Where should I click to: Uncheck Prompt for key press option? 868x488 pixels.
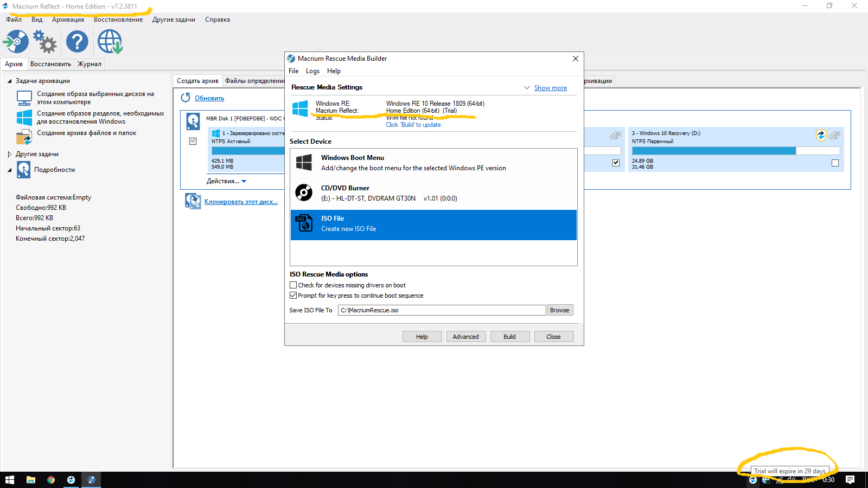(293, 296)
